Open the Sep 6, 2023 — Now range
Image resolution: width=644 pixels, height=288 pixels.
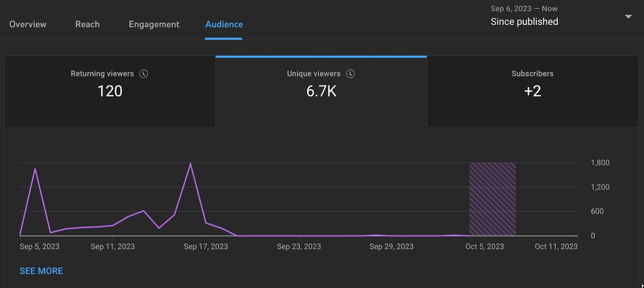[x=524, y=8]
